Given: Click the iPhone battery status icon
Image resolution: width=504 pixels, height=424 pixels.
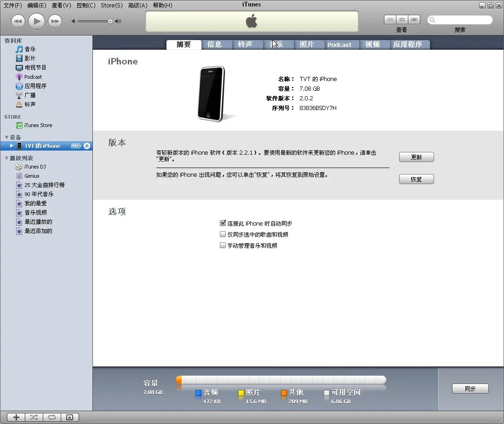Looking at the screenshot, I should tap(76, 146).
